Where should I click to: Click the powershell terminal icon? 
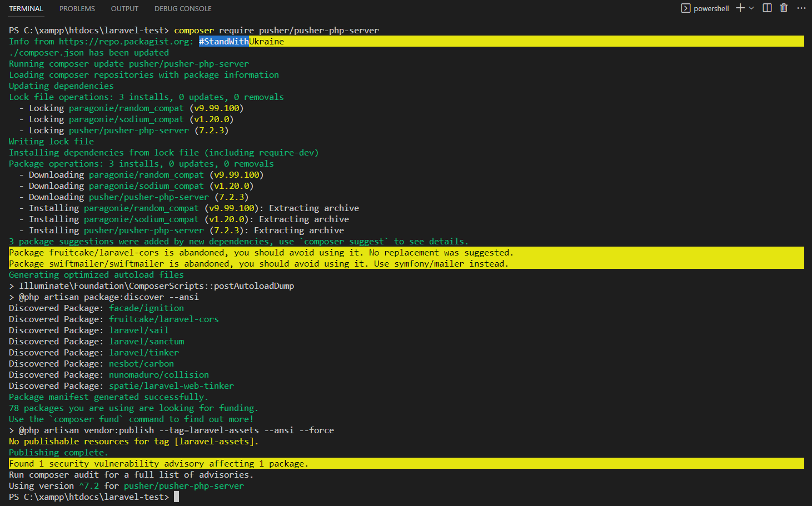686,8
